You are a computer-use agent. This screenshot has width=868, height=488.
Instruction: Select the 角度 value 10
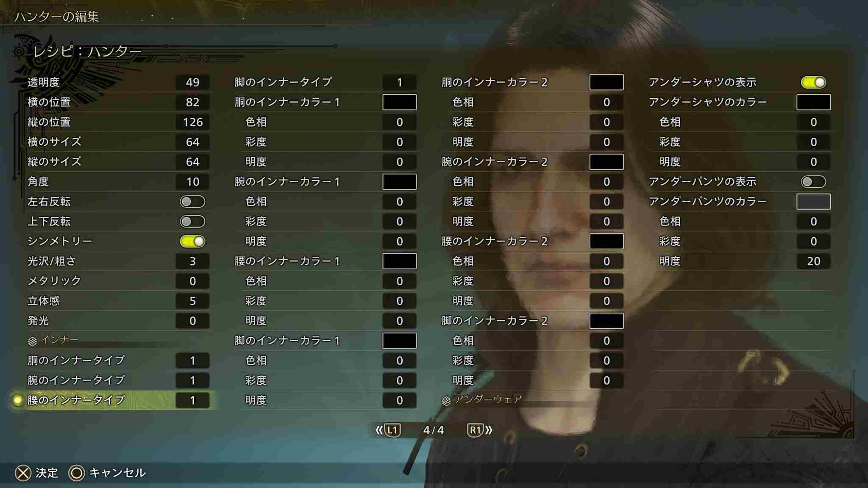tap(192, 182)
